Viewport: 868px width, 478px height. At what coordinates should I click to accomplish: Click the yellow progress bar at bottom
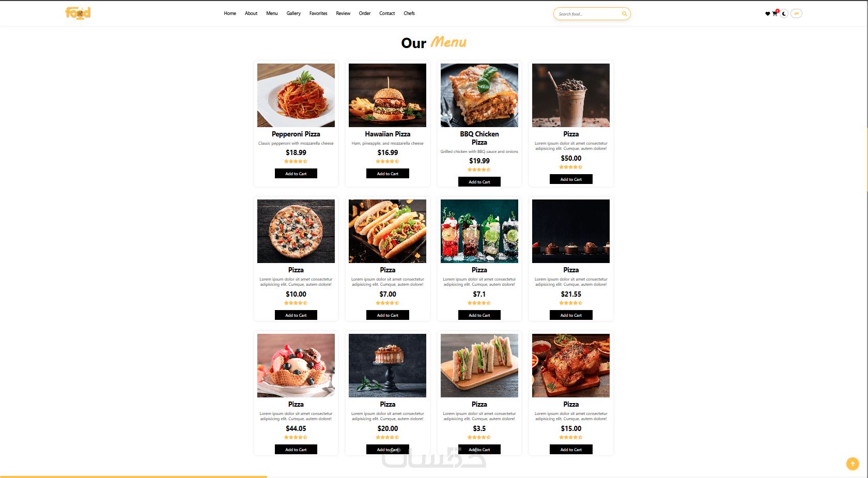click(x=133, y=476)
